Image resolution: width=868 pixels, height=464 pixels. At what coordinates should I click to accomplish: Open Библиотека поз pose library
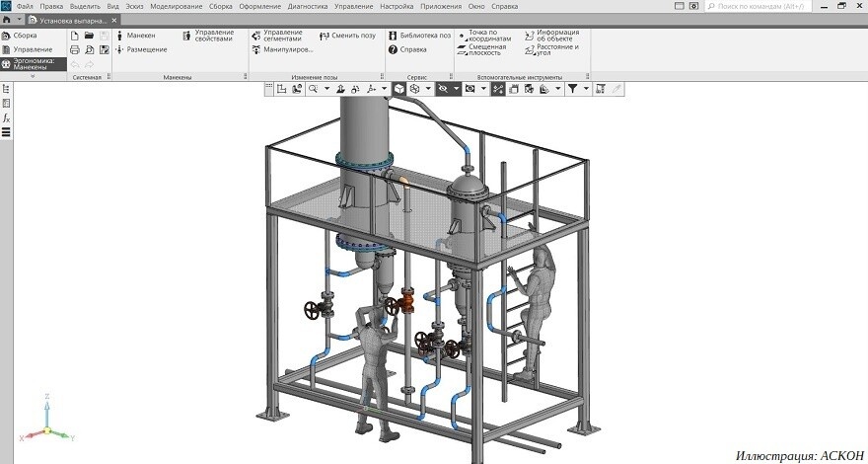[419, 36]
